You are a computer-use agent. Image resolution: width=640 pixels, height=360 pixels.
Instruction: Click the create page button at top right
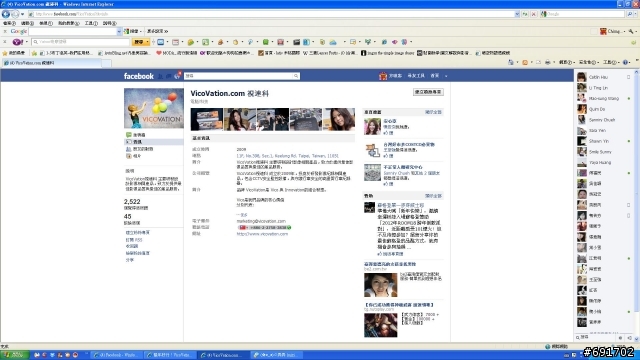point(428,92)
